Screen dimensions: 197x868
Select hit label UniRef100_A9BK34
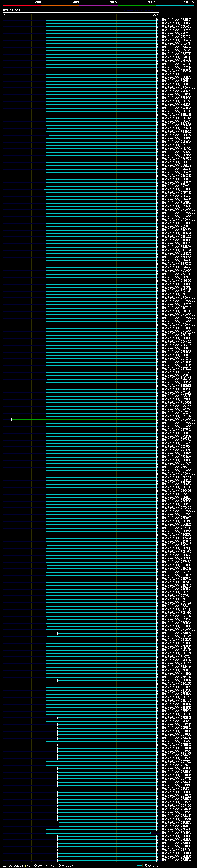click(x=177, y=104)
